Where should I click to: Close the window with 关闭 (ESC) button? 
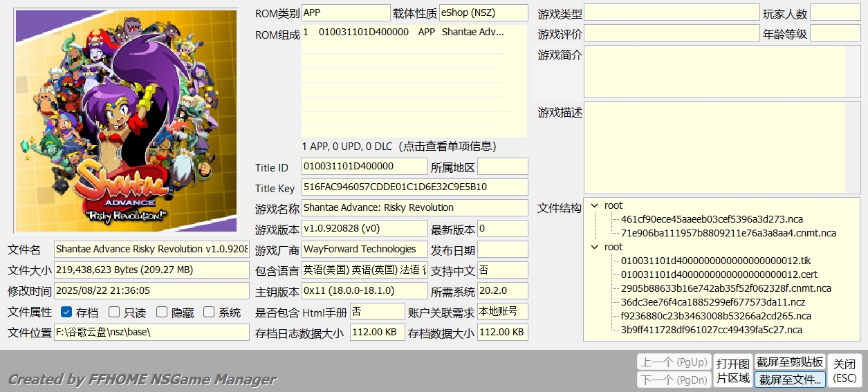(844, 371)
